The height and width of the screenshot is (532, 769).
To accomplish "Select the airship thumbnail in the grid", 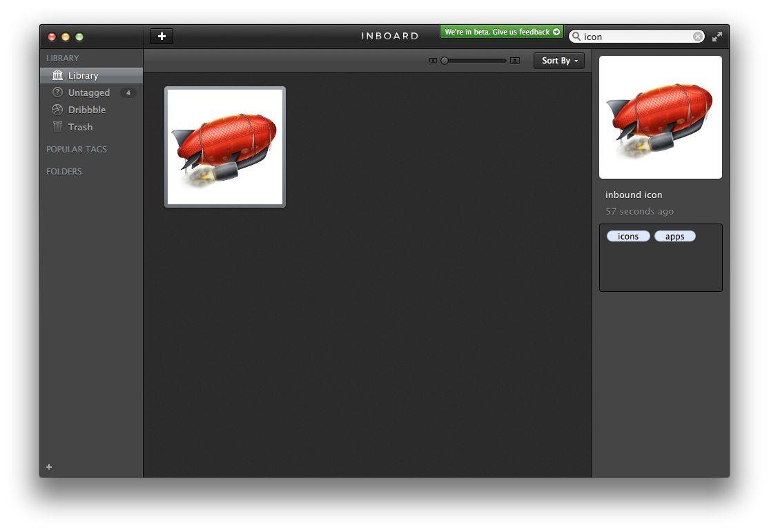I will (225, 147).
